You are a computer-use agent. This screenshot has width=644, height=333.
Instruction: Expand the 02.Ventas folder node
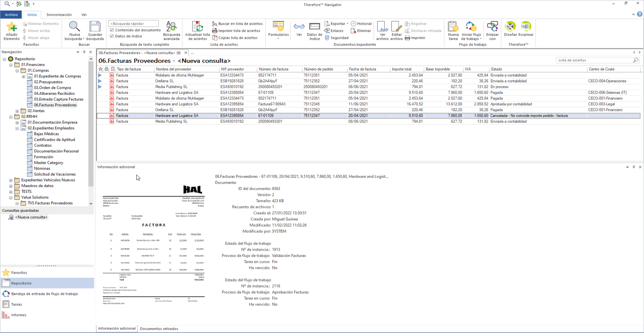pyautogui.click(x=17, y=111)
